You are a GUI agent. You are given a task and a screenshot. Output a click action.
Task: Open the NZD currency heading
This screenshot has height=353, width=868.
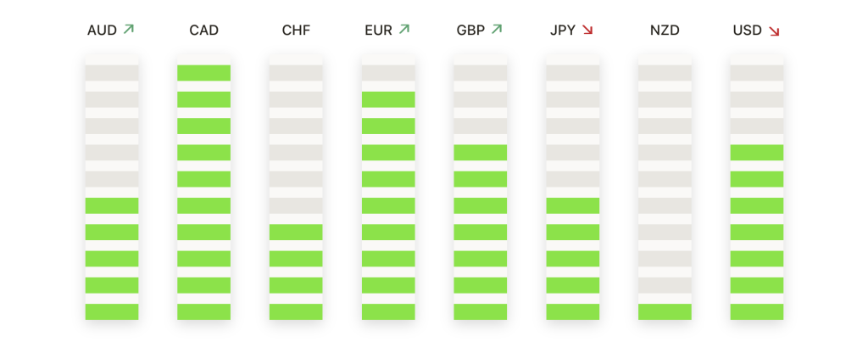[665, 31]
